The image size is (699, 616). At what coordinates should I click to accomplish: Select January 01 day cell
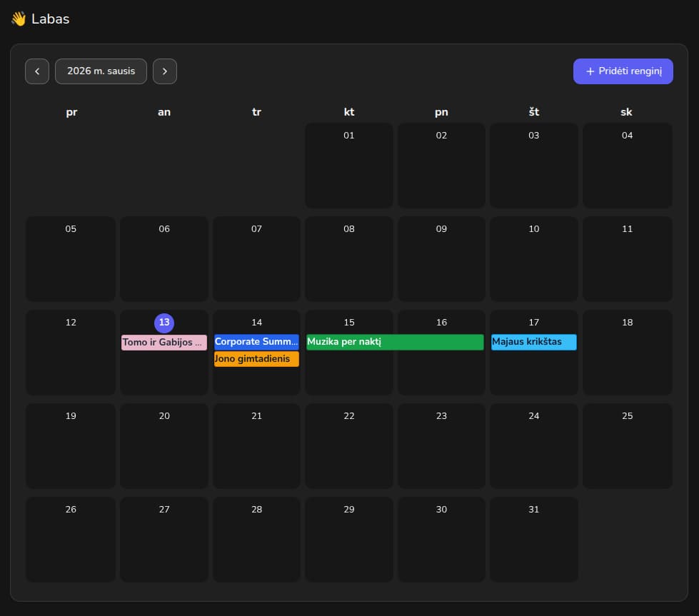pyautogui.click(x=348, y=166)
